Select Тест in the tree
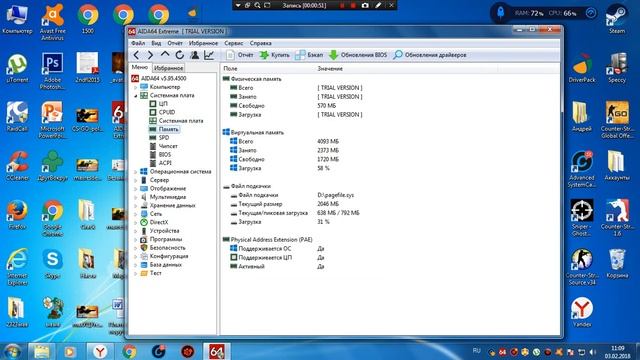This screenshot has height=360, width=640. tap(151, 273)
